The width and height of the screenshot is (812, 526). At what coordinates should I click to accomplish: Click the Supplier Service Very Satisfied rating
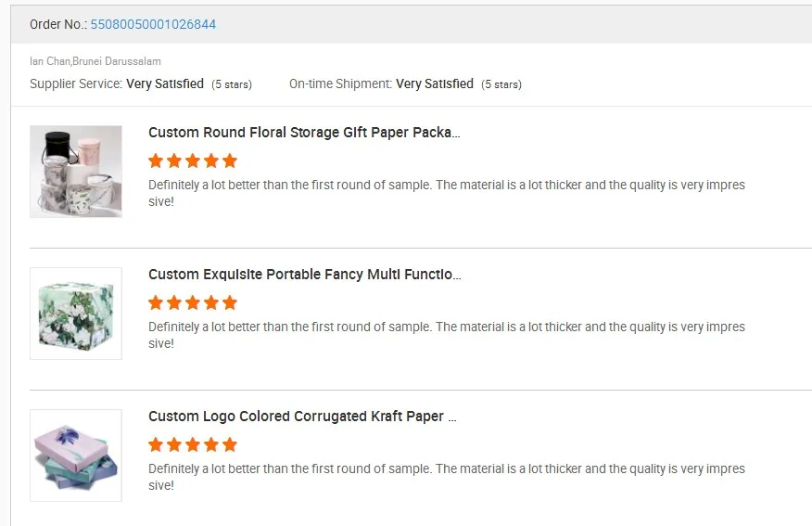165,83
